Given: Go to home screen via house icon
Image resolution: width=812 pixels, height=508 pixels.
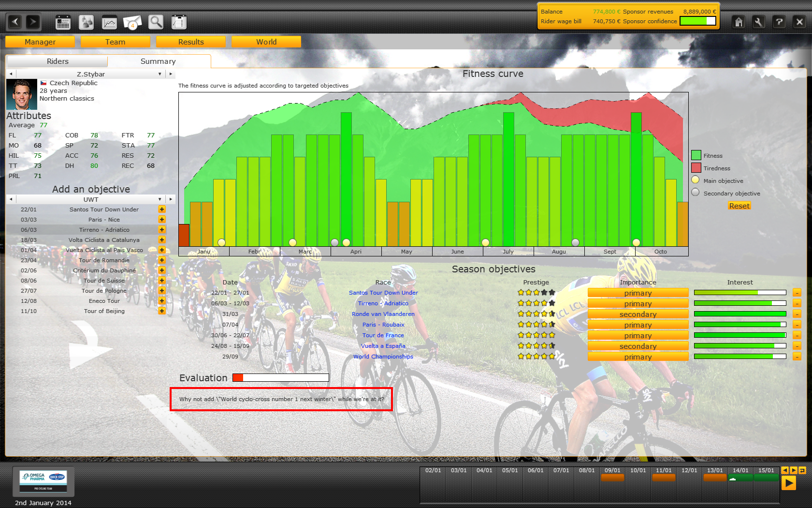Looking at the screenshot, I should 739,22.
